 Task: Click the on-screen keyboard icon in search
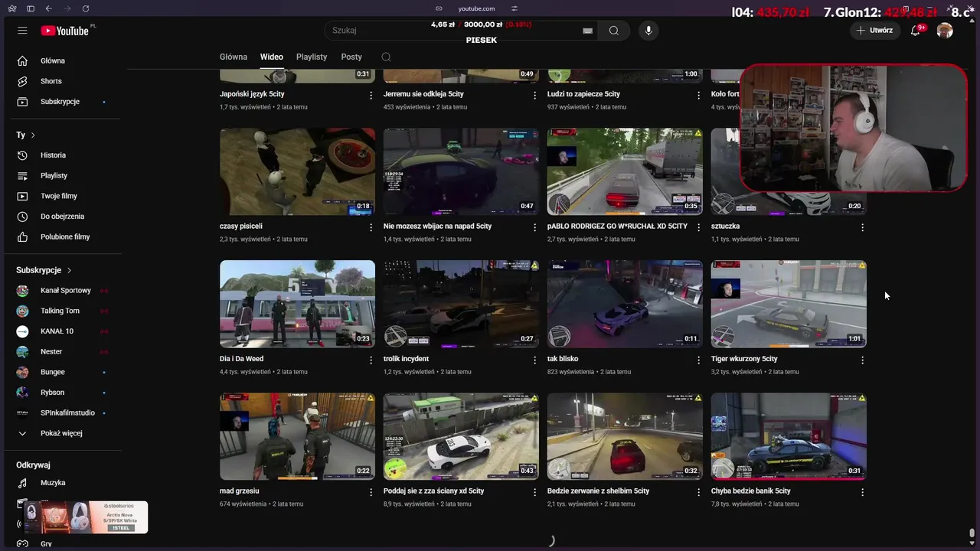tap(587, 31)
